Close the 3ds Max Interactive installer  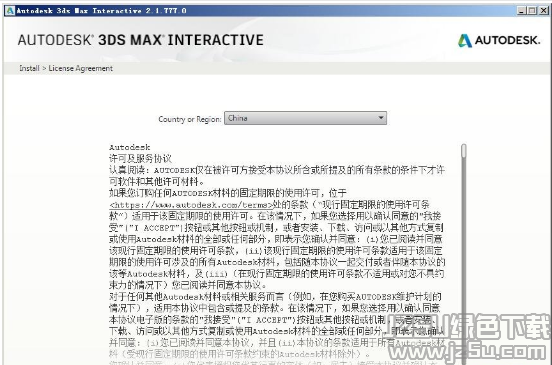click(x=544, y=11)
